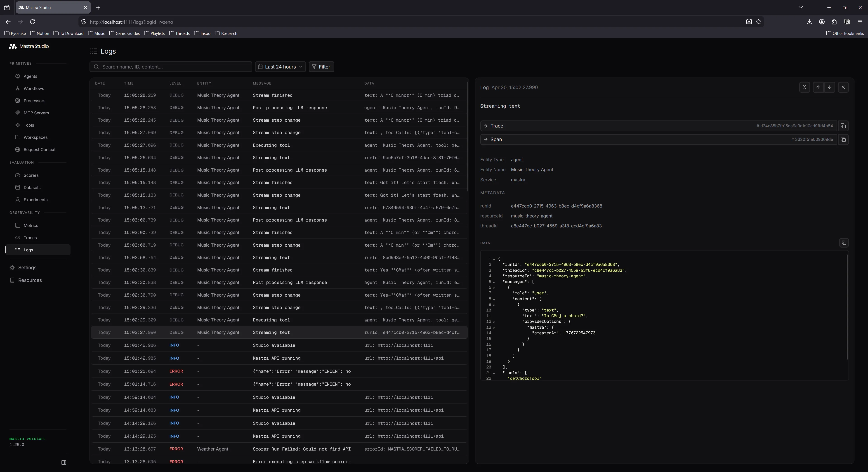The height and width of the screenshot is (472, 868).
Task: Open the Settings page
Action: (27, 267)
